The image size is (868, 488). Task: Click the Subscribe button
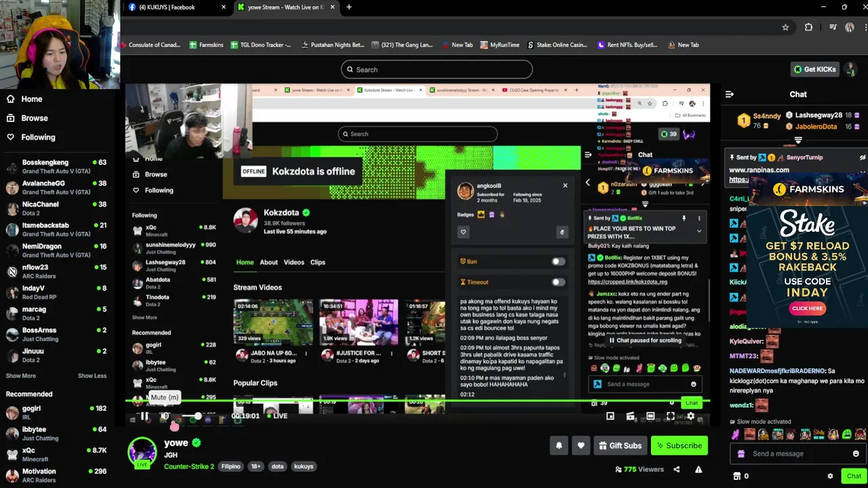[679, 445]
